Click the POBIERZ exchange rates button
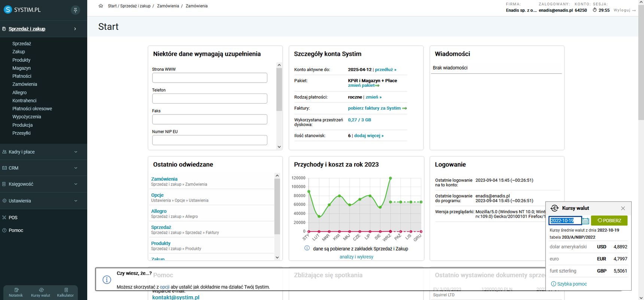The width and height of the screenshot is (644, 300). tap(609, 221)
